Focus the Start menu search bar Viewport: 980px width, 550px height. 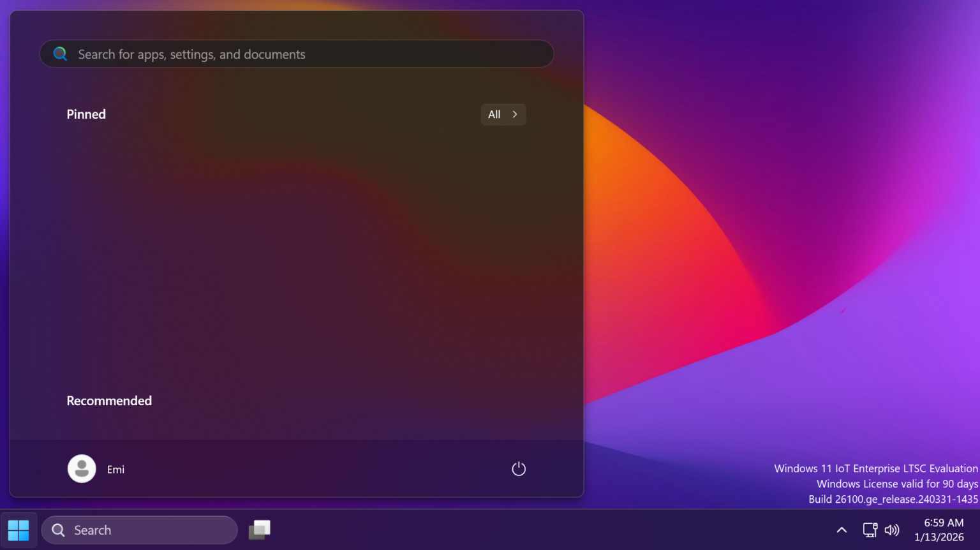297,54
